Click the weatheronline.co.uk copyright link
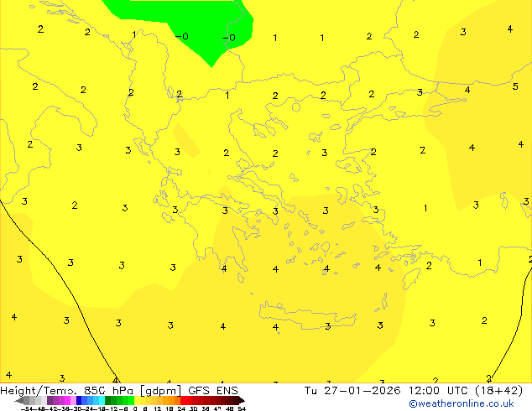 (462, 403)
